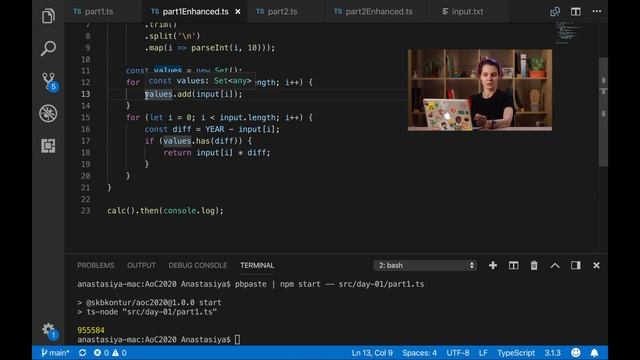Click 'calc().then(console.log);' code line

click(x=165, y=211)
